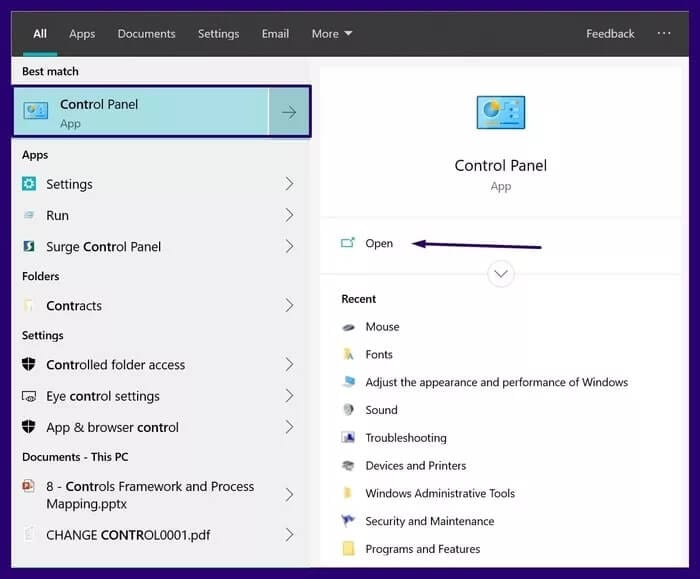Image resolution: width=700 pixels, height=579 pixels.
Task: Expand the Controlled folder access chevron
Action: coord(289,364)
